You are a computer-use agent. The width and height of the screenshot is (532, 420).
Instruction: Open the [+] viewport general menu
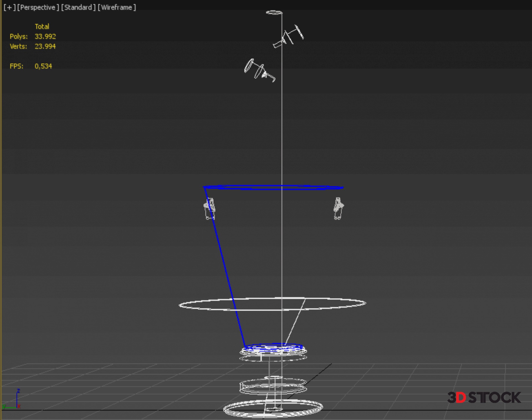pos(9,7)
